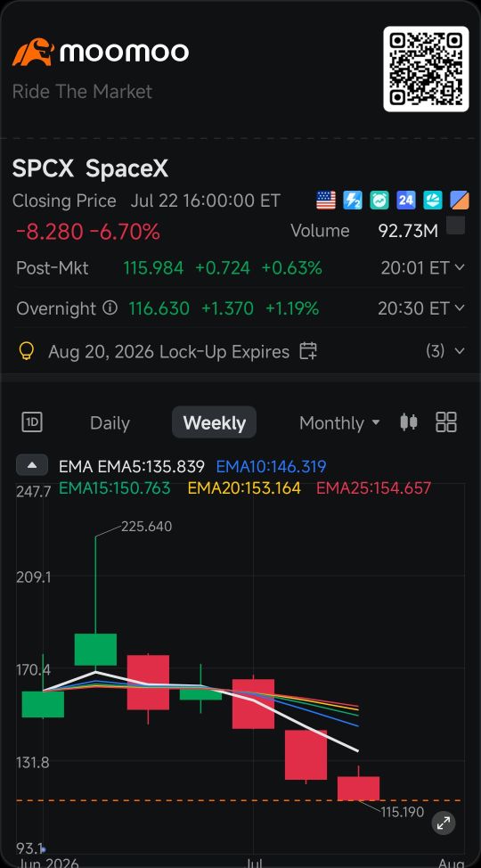Select the latest red candle at dashed line
Image resolution: width=481 pixels, height=868 pixels.
tap(359, 788)
